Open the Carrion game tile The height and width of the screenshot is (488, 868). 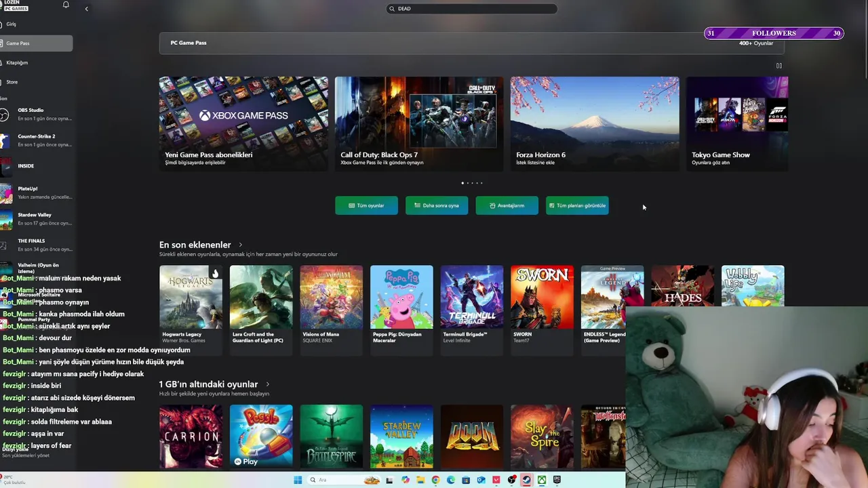191,436
